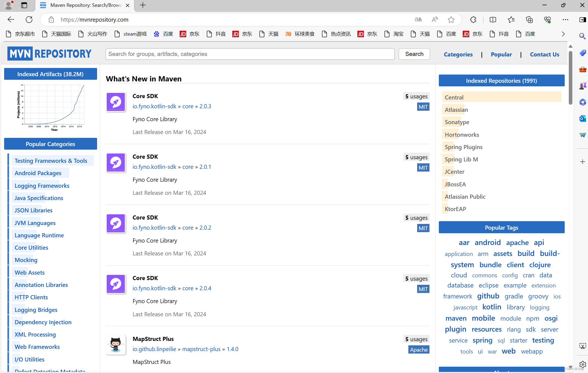Select the webapp tag
Screen dimensions: 588x373
(x=532, y=351)
